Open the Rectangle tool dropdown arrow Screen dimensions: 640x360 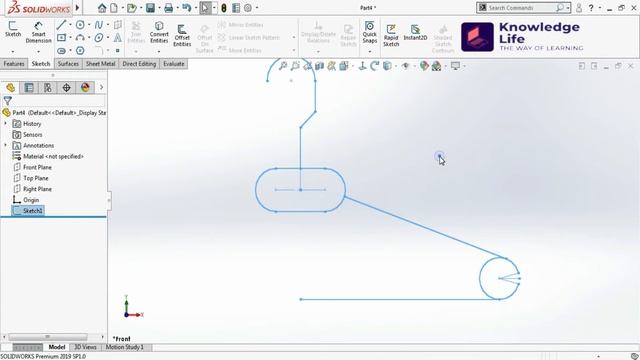70,38
